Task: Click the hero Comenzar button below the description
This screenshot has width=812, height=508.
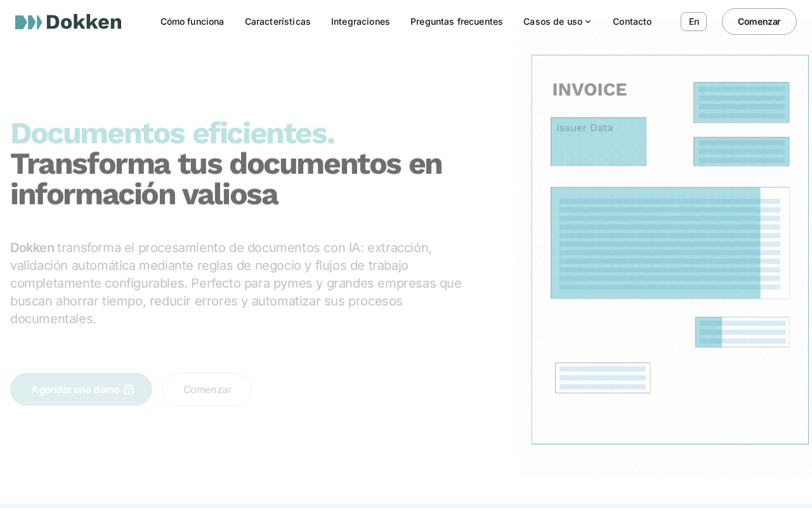Action: [x=207, y=389]
